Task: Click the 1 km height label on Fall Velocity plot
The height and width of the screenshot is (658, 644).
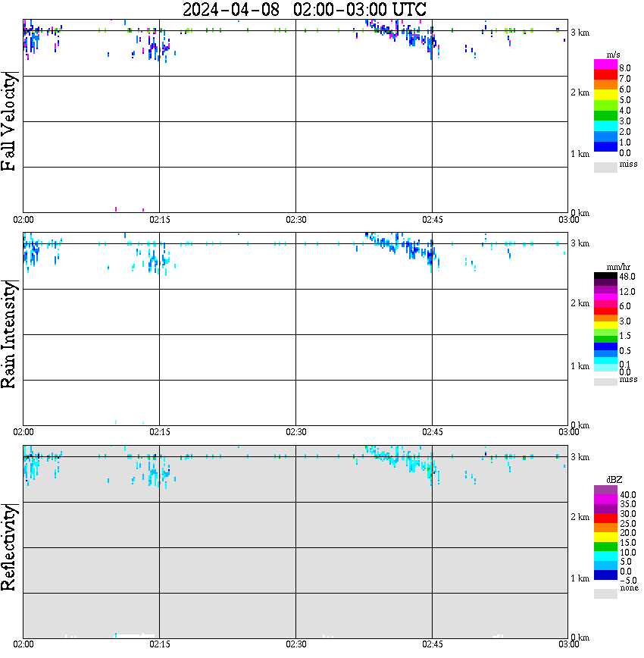Action: 580,154
